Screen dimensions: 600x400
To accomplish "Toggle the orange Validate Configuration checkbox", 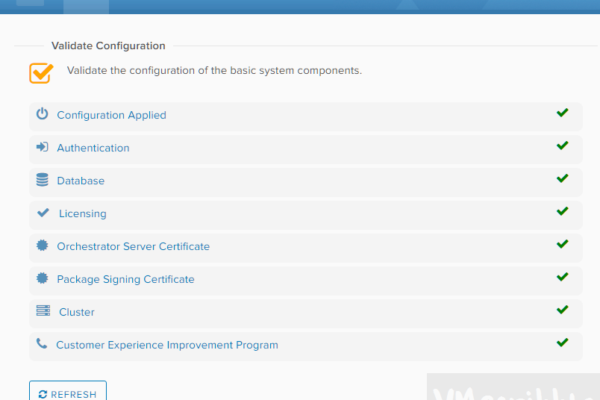I will [x=40, y=72].
